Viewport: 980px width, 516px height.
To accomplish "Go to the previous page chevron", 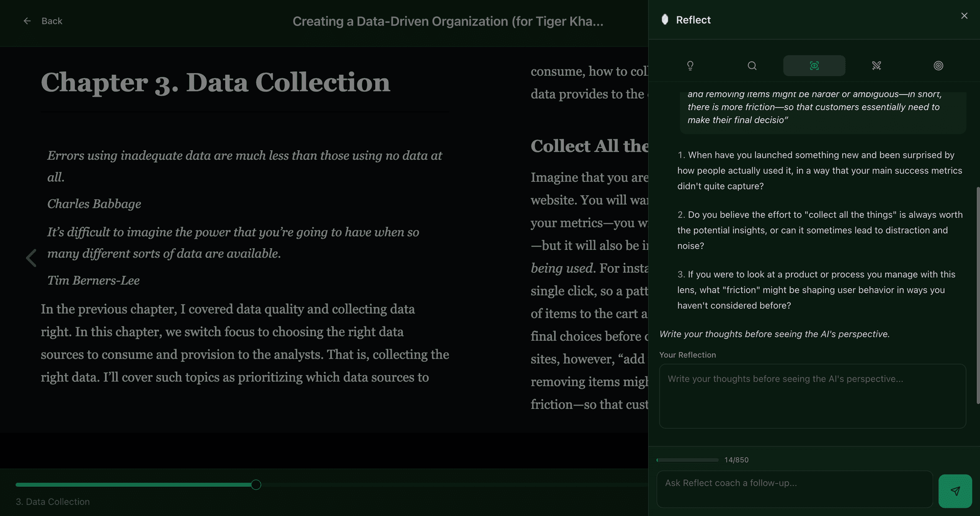I will point(31,258).
